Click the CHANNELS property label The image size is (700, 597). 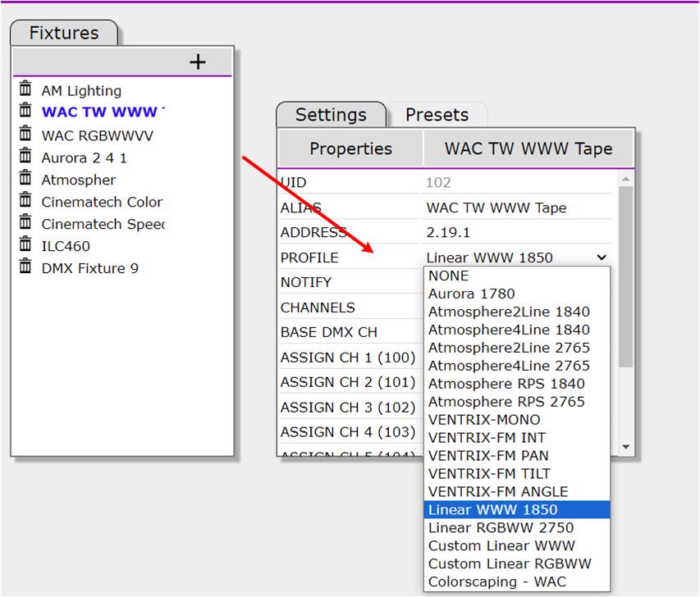pos(318,308)
